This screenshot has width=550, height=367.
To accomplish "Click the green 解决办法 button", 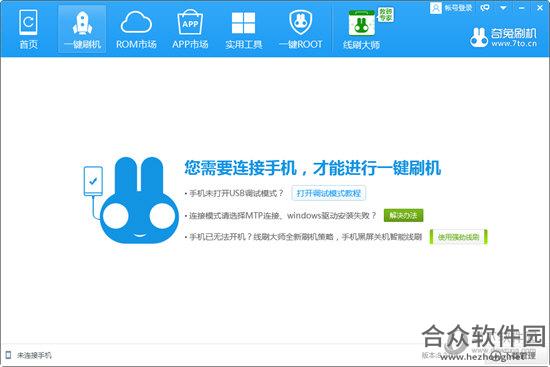I will tap(403, 215).
